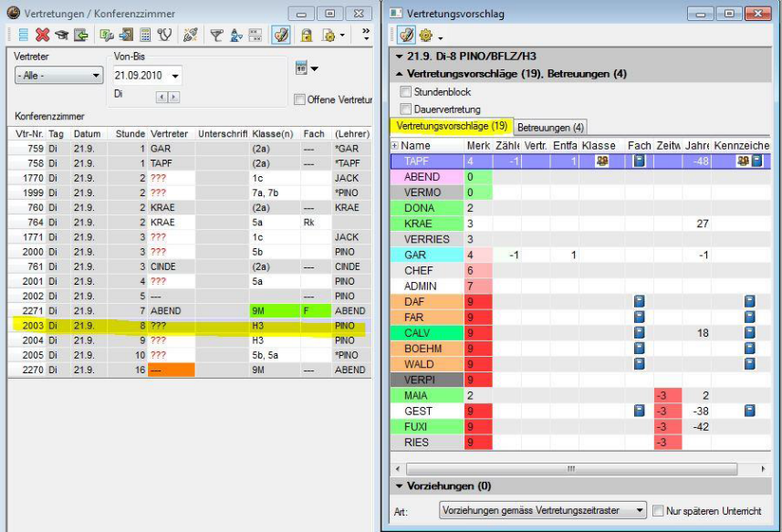This screenshot has height=532, width=782.
Task: Select the Vertretungsvorschläge (19) tab
Action: point(453,126)
